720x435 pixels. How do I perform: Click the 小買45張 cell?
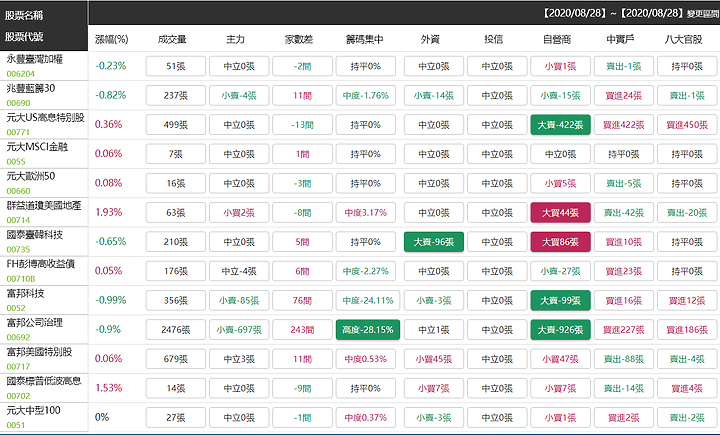433,359
